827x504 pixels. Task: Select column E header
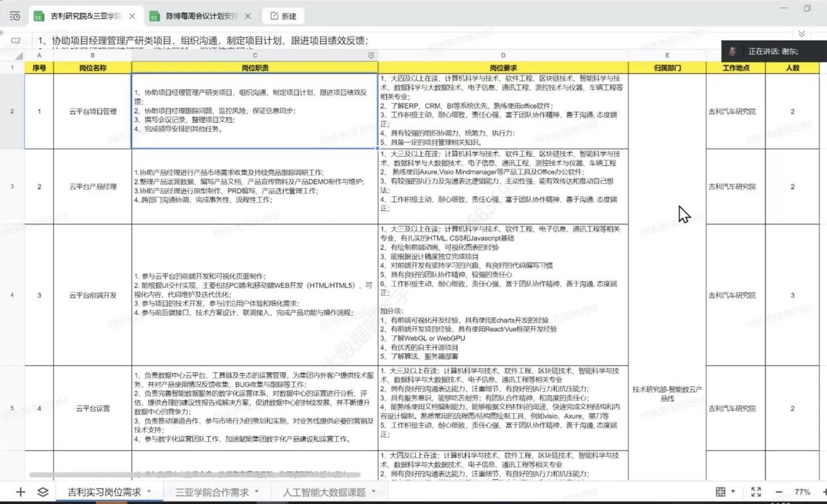pyautogui.click(x=667, y=55)
